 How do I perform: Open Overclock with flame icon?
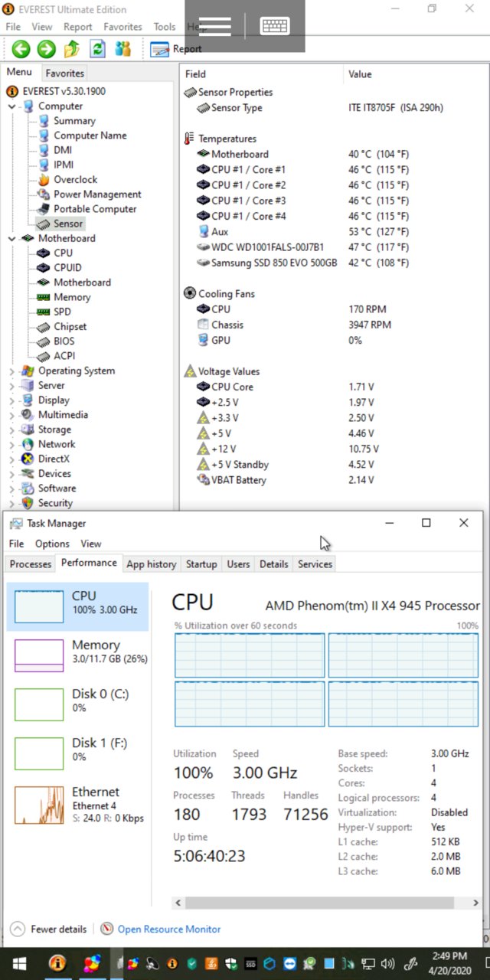(x=75, y=179)
